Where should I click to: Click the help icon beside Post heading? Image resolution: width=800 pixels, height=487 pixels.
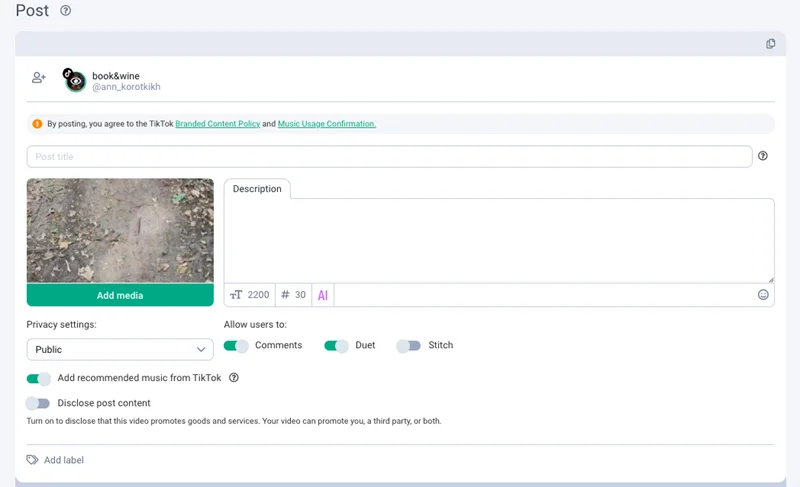66,11
